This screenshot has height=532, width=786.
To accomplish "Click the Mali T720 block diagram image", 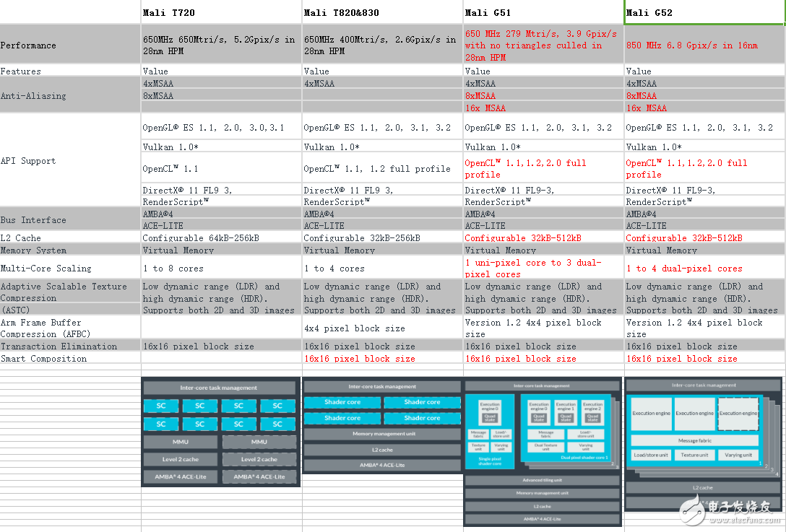I will click(220, 432).
